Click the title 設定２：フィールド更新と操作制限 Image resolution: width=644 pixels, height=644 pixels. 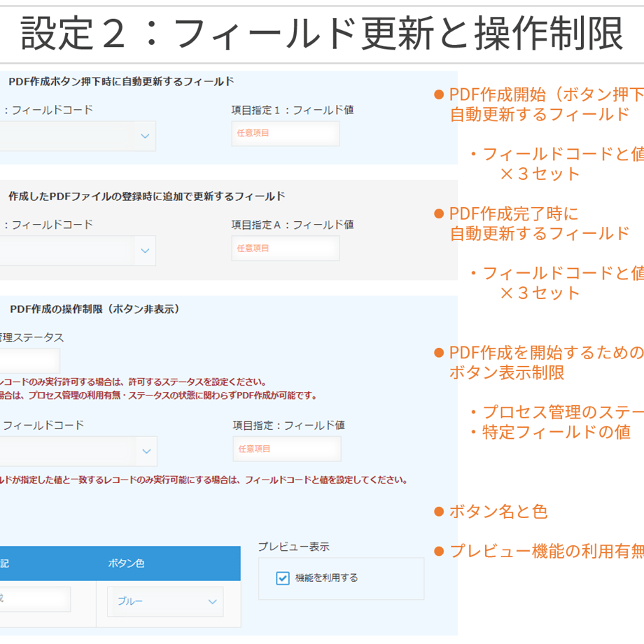coord(322,33)
